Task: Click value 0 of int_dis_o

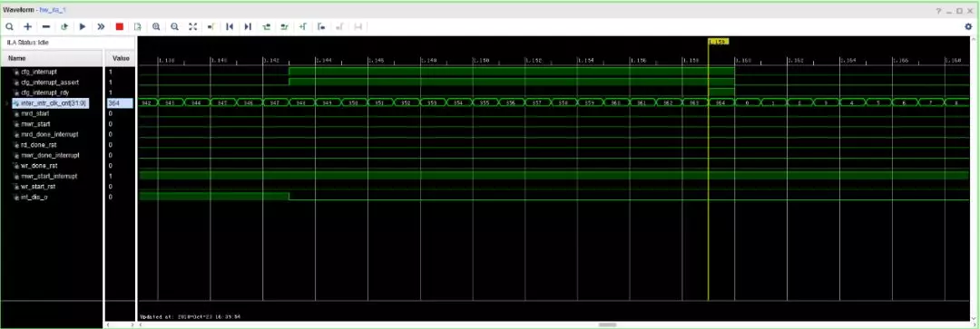Action: click(111, 197)
